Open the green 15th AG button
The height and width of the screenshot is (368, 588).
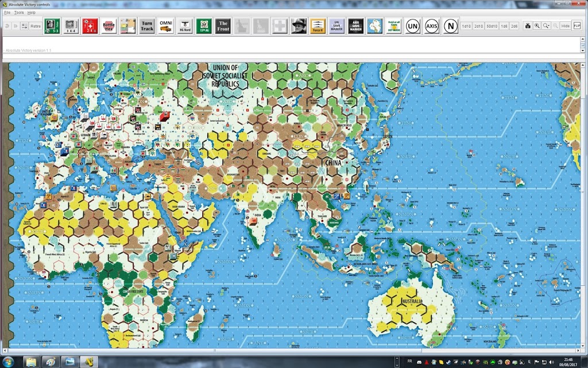click(204, 26)
